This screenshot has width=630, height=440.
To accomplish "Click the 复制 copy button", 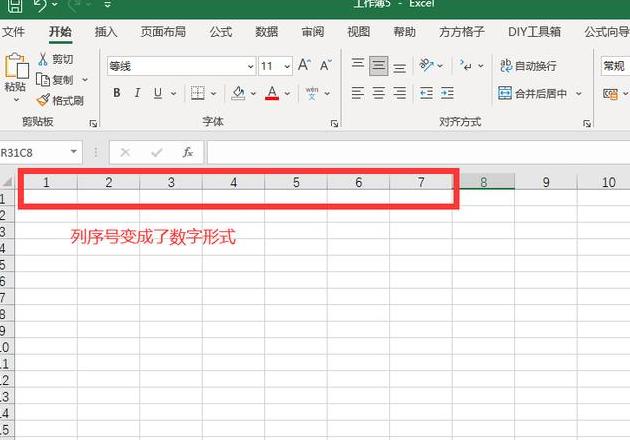I will (x=55, y=80).
